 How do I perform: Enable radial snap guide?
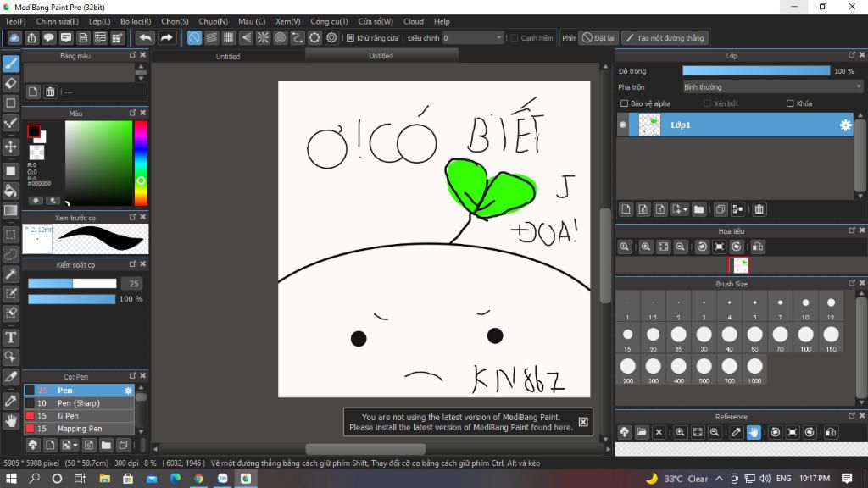click(x=263, y=37)
